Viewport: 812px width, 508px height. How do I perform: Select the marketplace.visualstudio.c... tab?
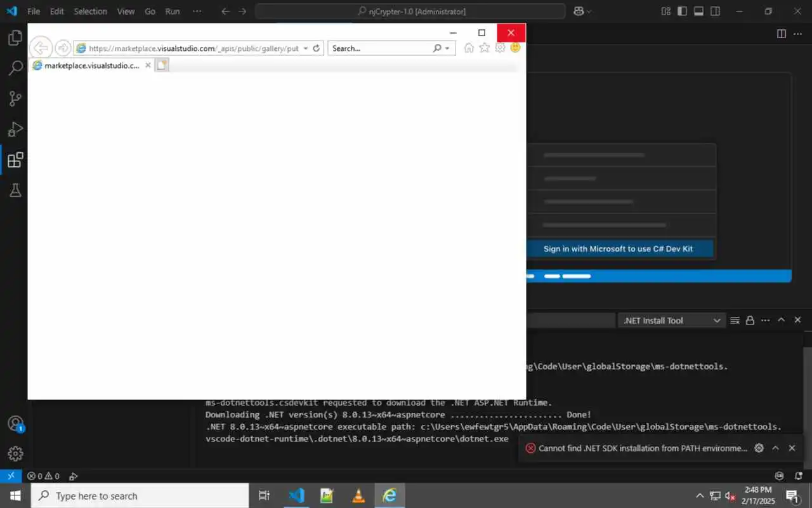pos(92,65)
